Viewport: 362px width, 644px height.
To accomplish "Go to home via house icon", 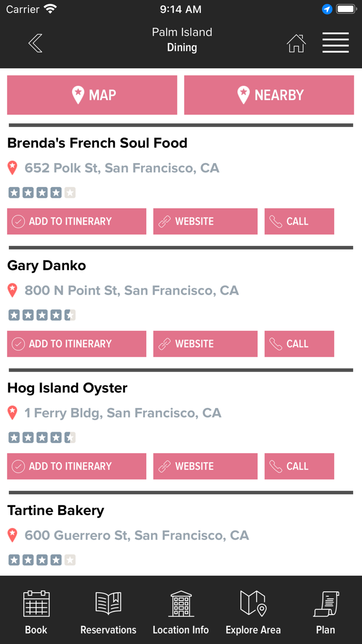I will [296, 43].
